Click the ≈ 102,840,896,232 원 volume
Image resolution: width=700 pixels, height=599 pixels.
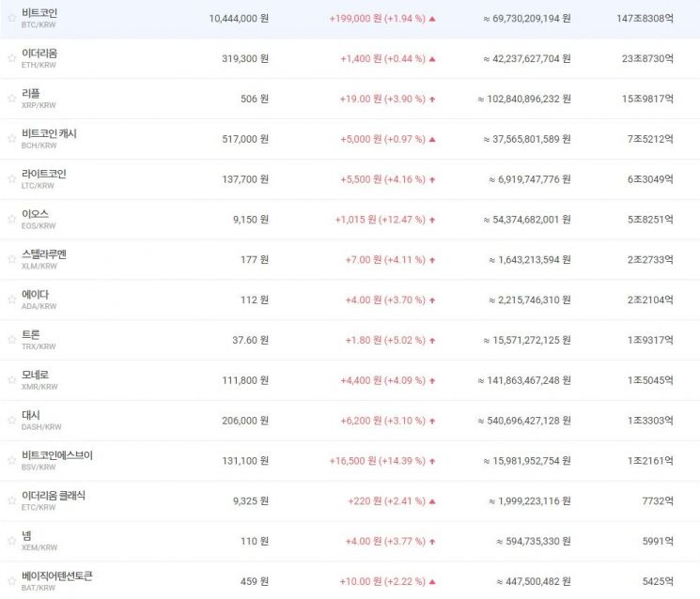pos(524,99)
